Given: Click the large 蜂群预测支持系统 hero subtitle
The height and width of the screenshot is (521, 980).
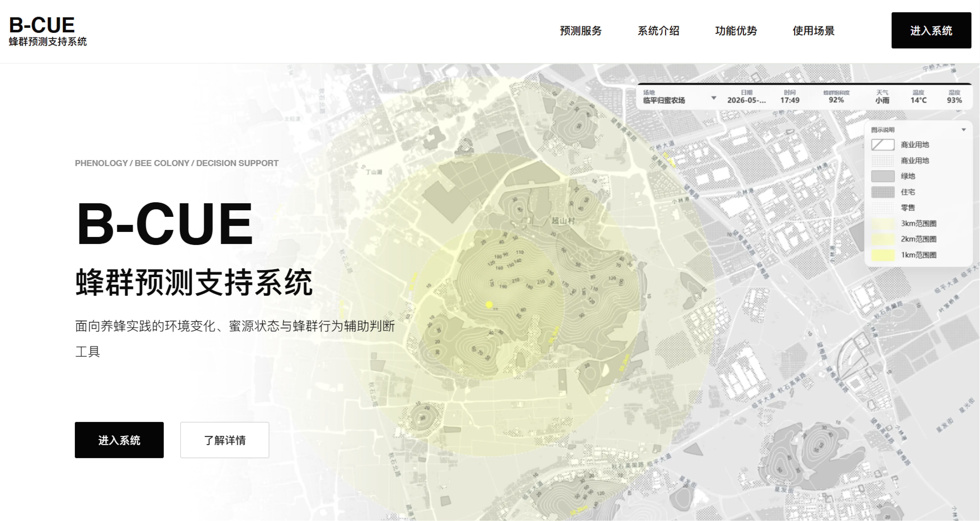Looking at the screenshot, I should pos(194,282).
